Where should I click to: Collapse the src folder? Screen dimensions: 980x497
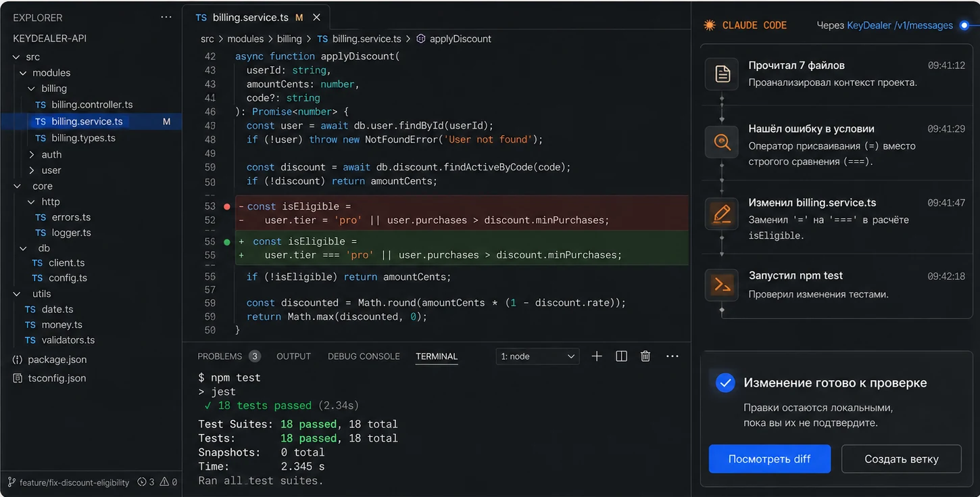pyautogui.click(x=17, y=57)
